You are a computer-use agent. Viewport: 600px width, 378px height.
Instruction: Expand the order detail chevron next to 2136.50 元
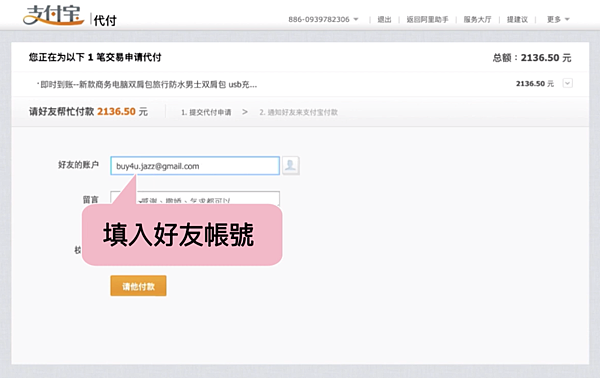pos(567,83)
